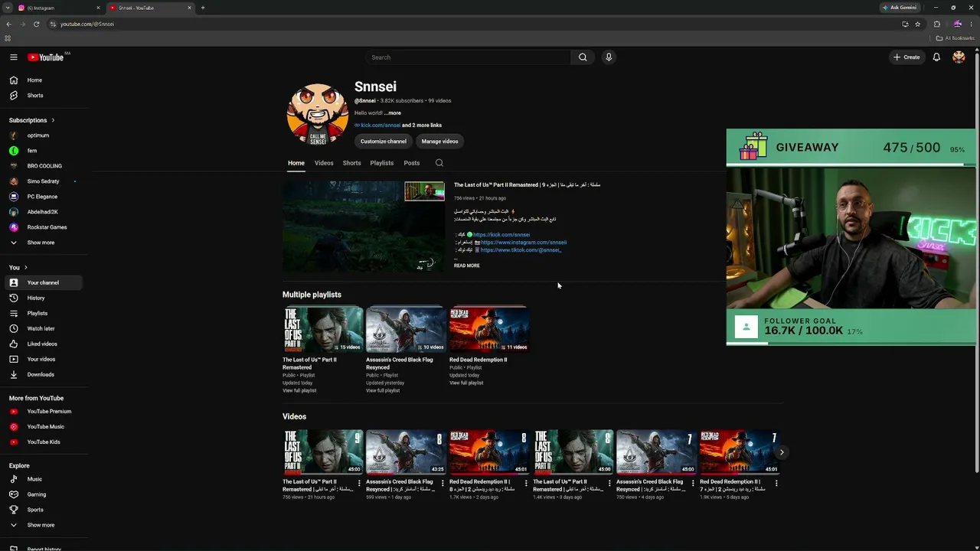This screenshot has height=551, width=980.
Task: Click Manage videos button
Action: click(439, 142)
